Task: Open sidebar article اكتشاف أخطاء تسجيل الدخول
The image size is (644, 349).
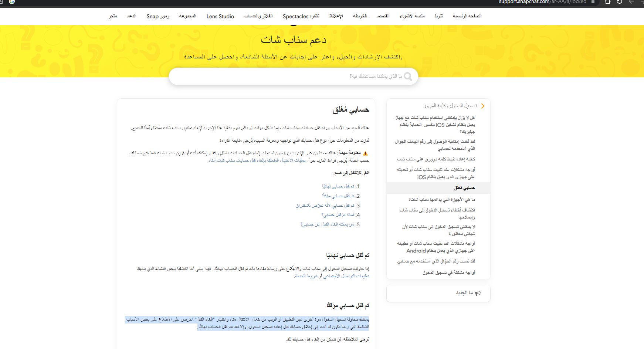Action: pyautogui.click(x=437, y=214)
